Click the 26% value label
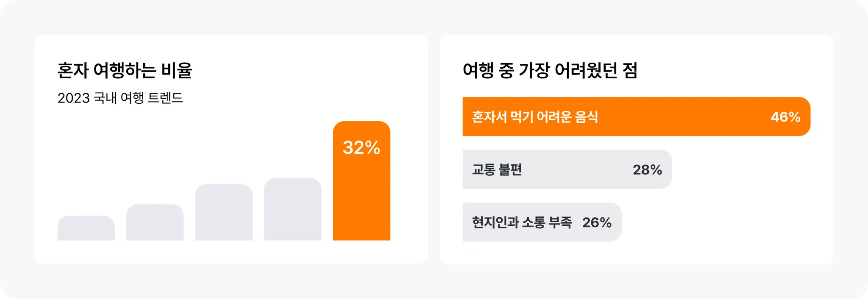 point(597,222)
